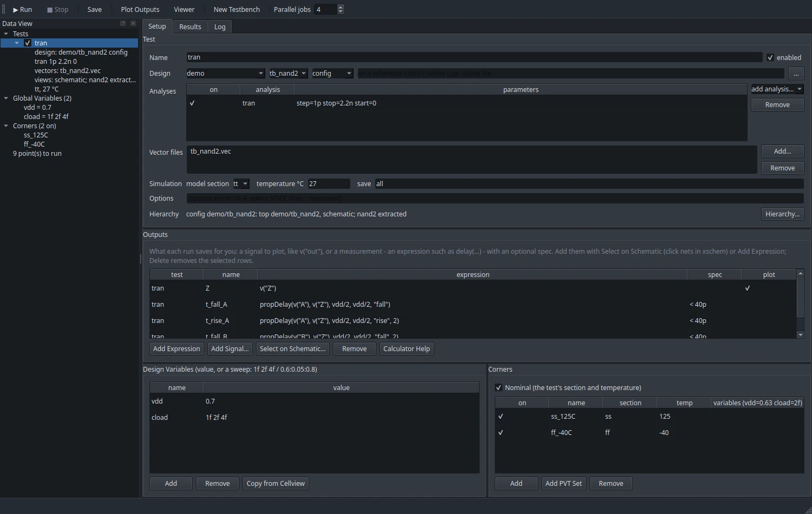The height and width of the screenshot is (514, 812).
Task: Click the Outputs table vertical scrollbar
Action: pos(801,297)
